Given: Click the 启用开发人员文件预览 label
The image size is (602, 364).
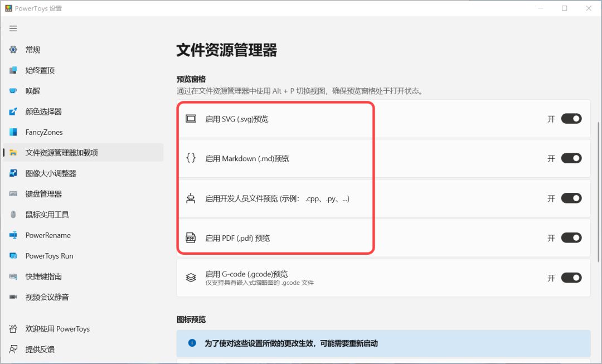Looking at the screenshot, I should pyautogui.click(x=277, y=198).
